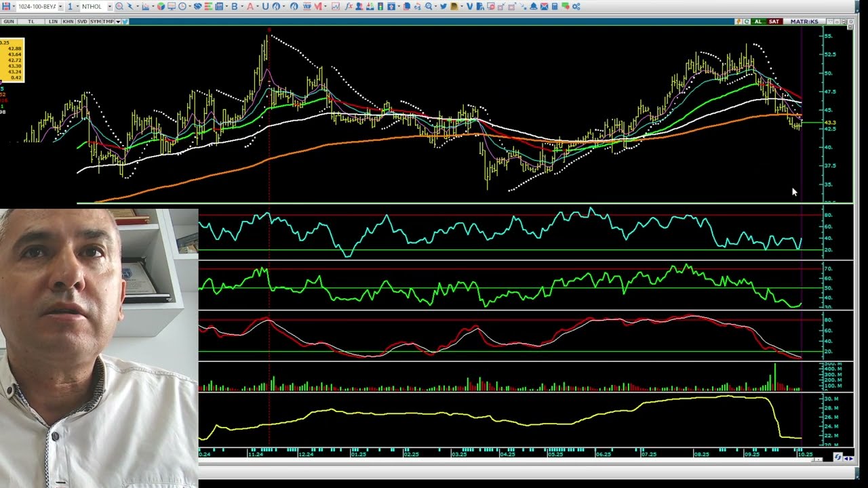Click the MATRIKS logo label

[x=804, y=22]
